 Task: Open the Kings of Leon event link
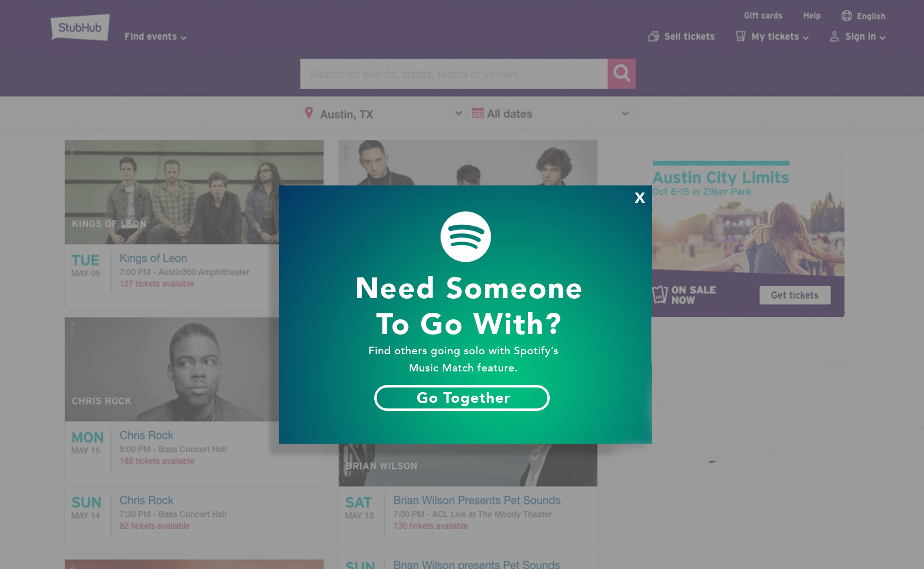153,258
